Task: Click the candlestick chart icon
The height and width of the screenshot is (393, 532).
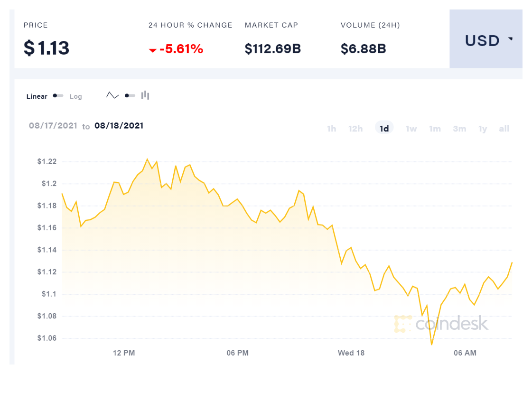Action: tap(145, 95)
